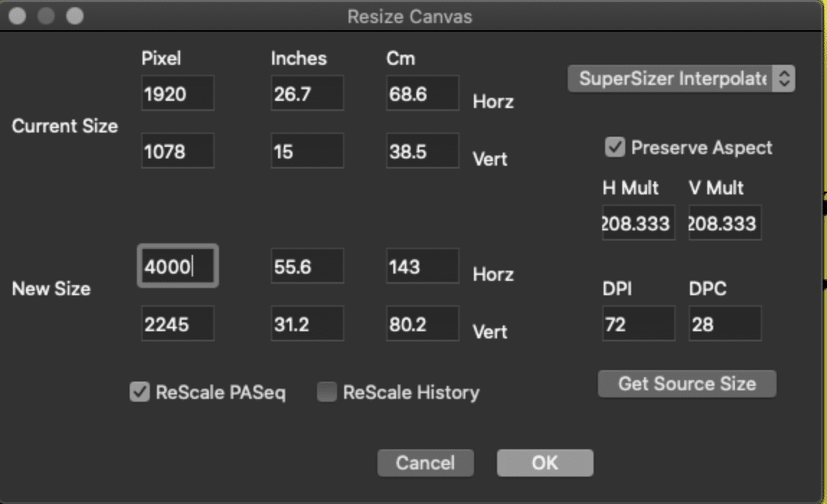Select the Current Size horizontal pixel field 1920
This screenshot has height=504, width=827.
[x=178, y=94]
